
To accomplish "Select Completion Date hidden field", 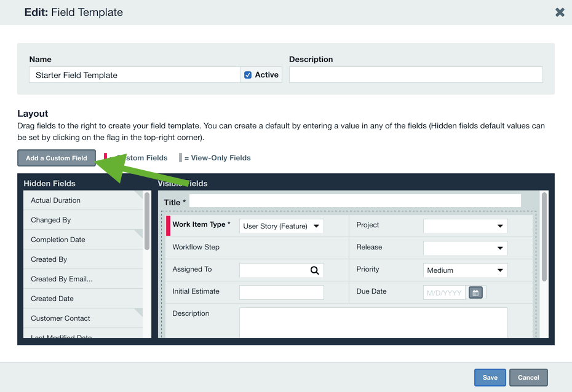I will point(83,240).
